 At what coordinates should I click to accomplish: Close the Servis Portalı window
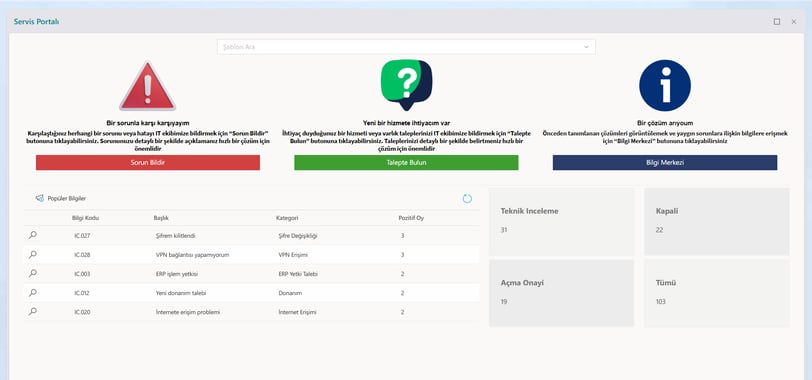point(794,22)
